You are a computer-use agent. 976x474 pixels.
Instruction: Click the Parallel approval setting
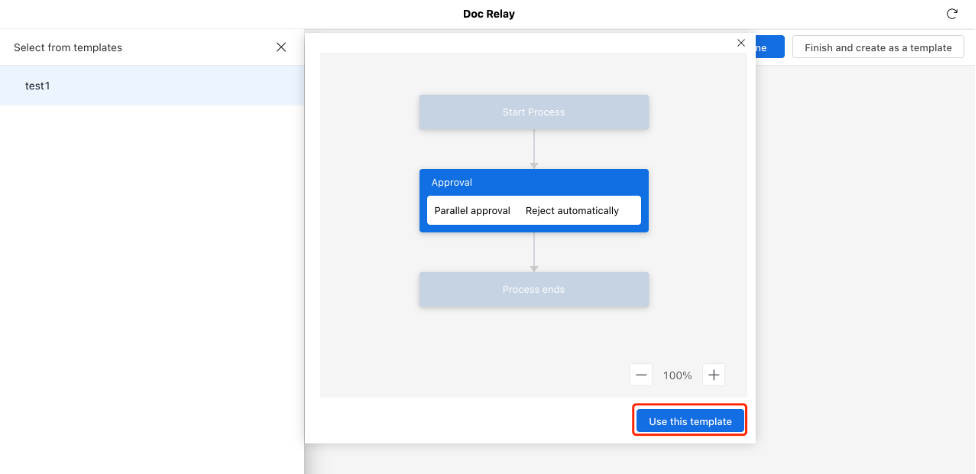pos(472,211)
